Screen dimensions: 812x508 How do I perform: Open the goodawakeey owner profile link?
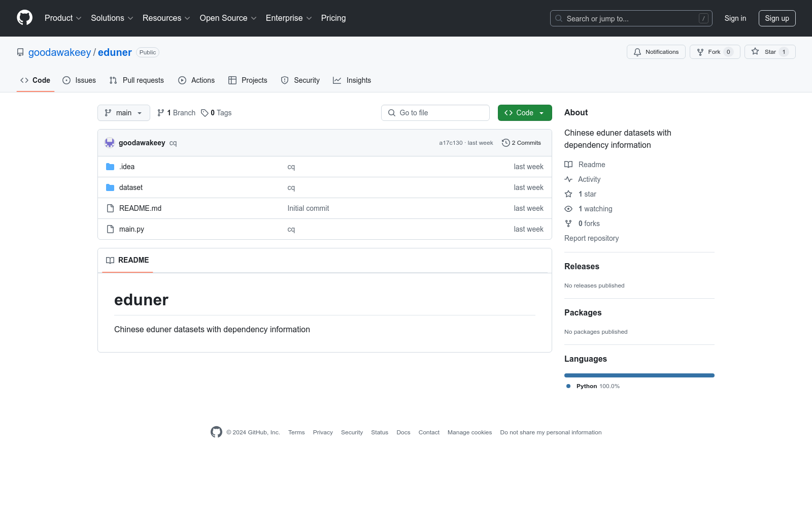pyautogui.click(x=60, y=52)
